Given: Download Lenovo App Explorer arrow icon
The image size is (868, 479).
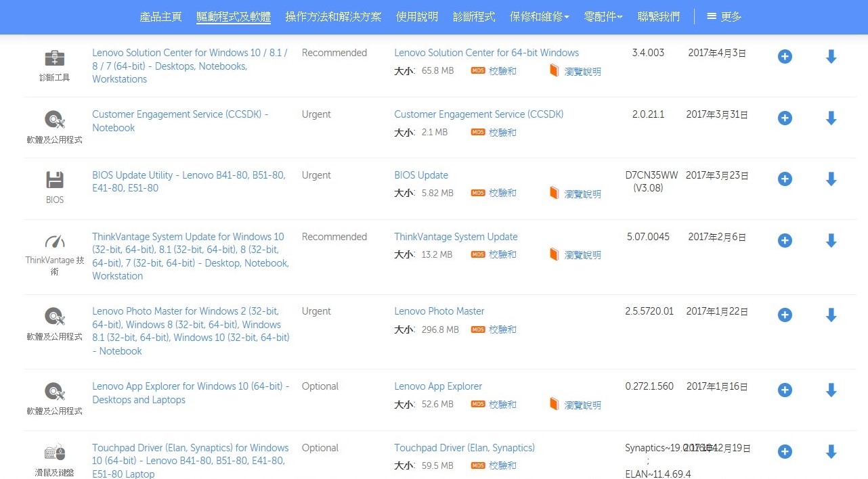Looking at the screenshot, I should coord(831,390).
